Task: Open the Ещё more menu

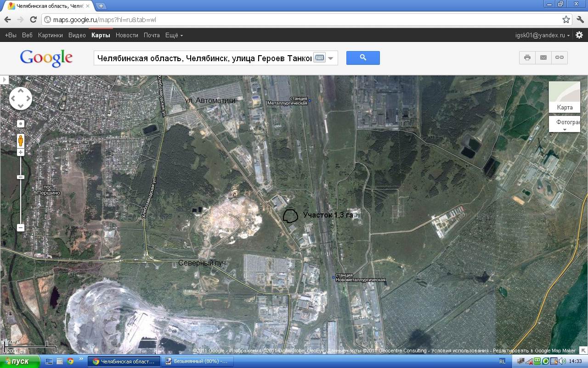Action: (x=174, y=35)
